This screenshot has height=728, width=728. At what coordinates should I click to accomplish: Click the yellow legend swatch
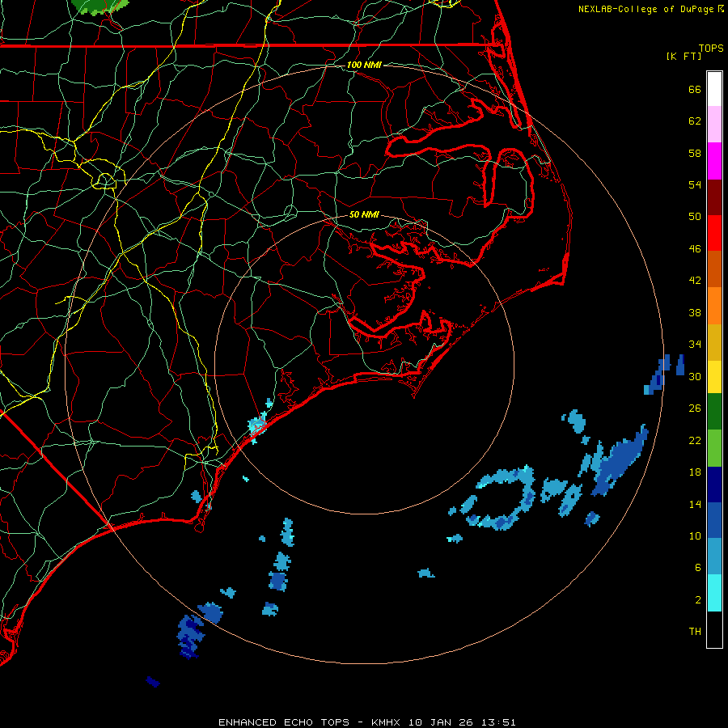pyautogui.click(x=714, y=377)
